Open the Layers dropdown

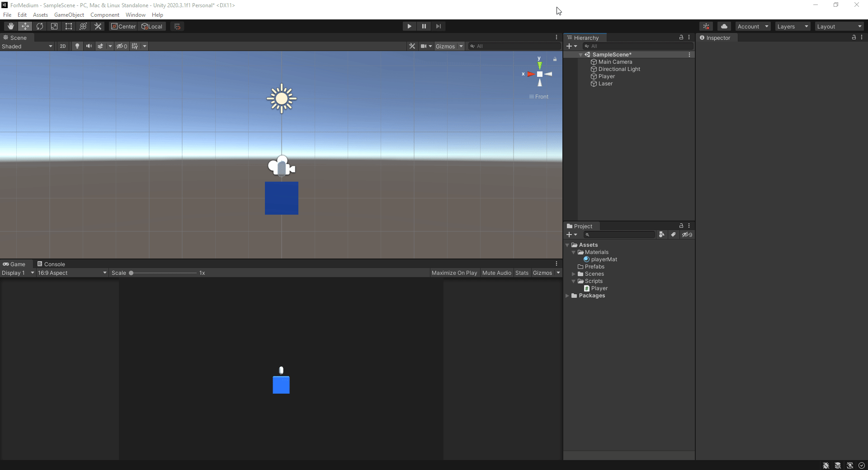[x=793, y=26]
